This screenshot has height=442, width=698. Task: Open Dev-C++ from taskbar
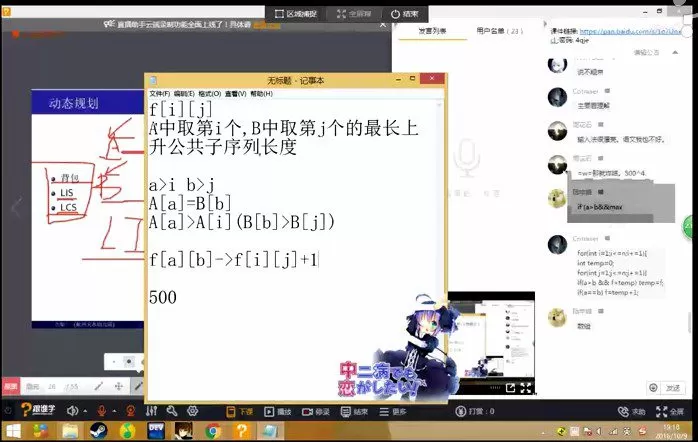(156, 430)
